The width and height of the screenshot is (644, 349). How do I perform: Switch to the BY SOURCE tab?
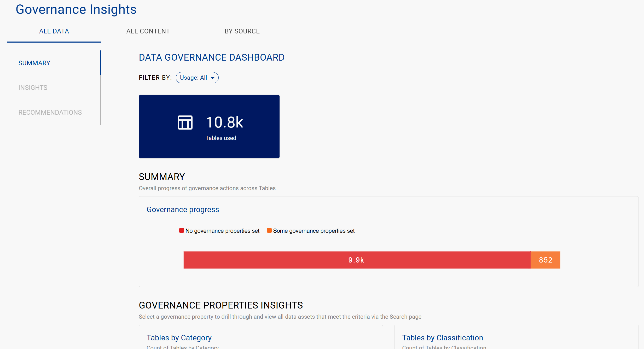[242, 31]
